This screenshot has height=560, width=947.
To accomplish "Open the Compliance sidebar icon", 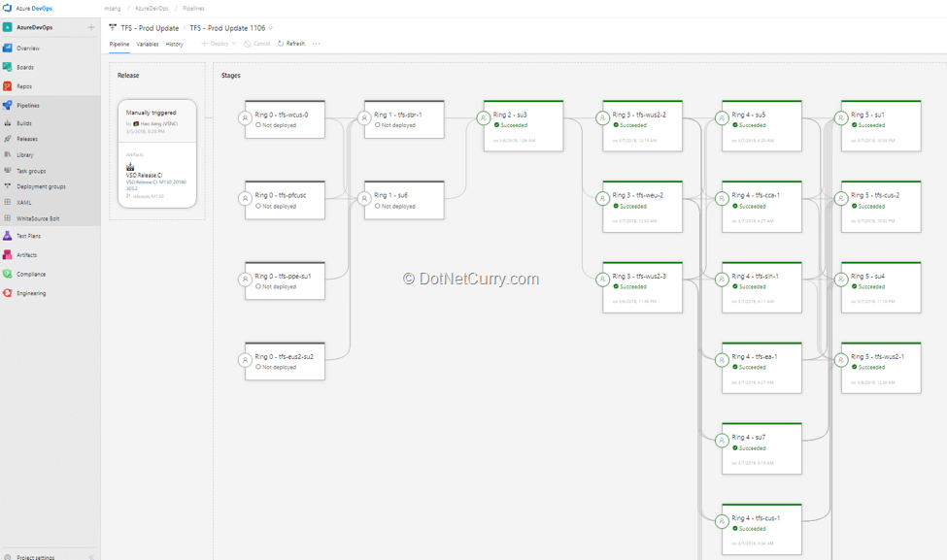I will click(7, 274).
